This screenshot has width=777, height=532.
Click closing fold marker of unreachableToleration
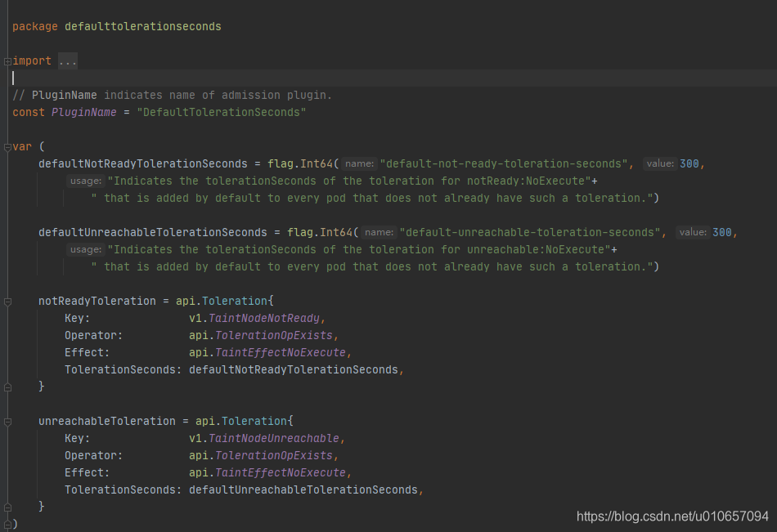7,507
